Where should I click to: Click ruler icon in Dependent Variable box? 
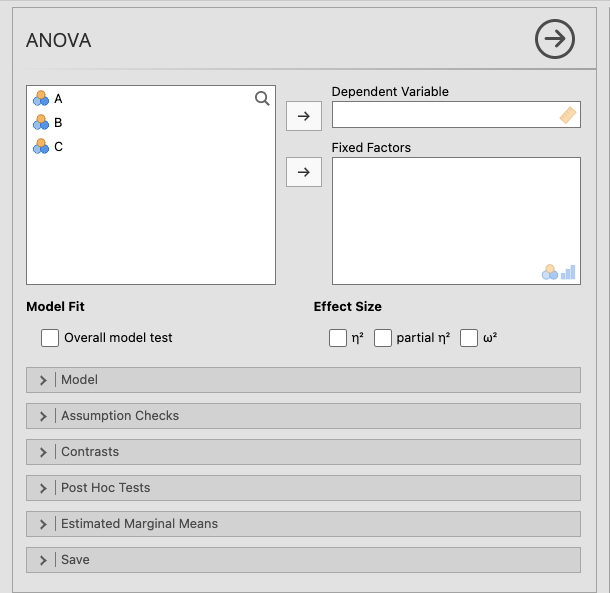[x=568, y=115]
